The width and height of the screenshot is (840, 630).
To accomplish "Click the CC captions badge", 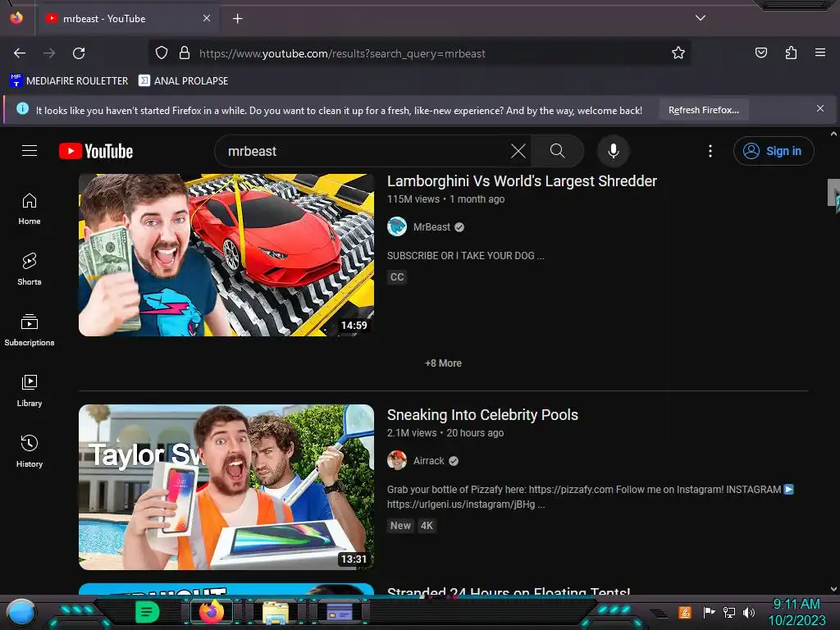I will coord(397,277).
